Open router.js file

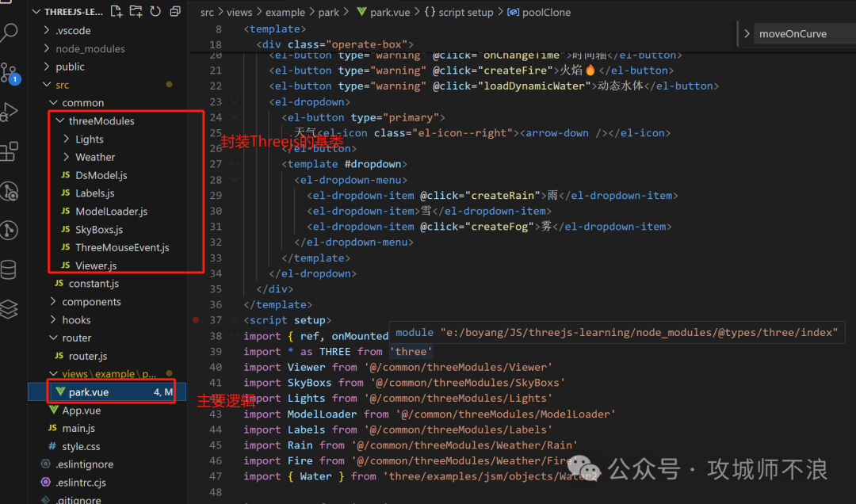pos(88,356)
